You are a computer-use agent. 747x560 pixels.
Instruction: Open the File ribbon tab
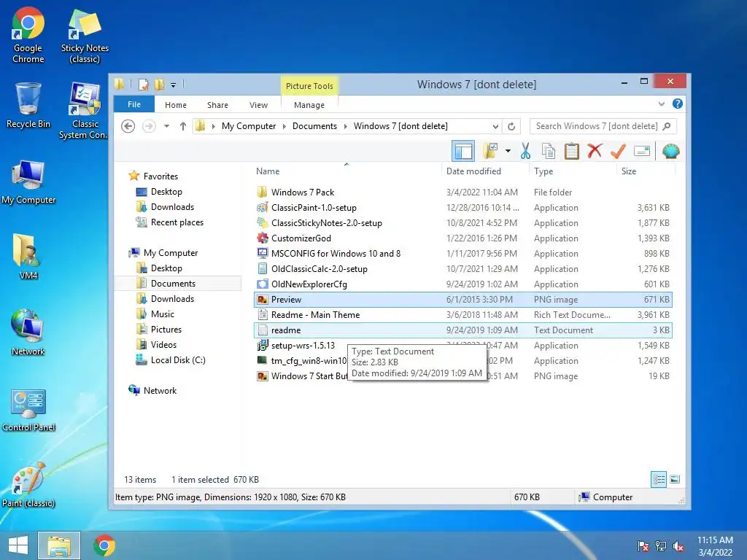click(134, 104)
